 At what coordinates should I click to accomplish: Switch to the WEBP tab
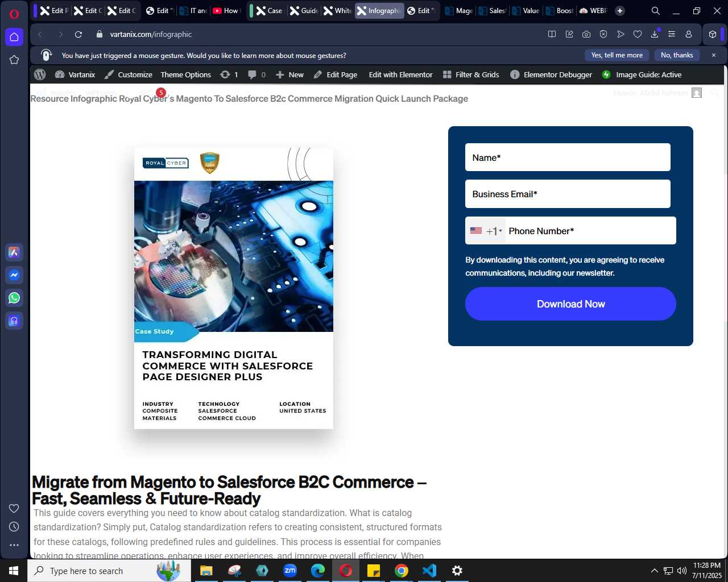click(x=593, y=11)
